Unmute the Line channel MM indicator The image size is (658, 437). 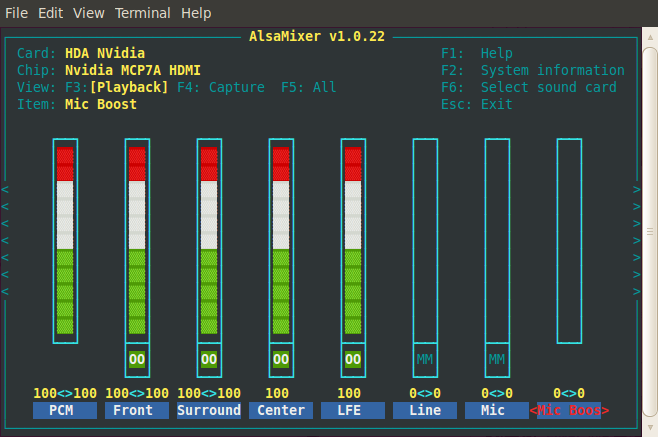[x=425, y=358]
